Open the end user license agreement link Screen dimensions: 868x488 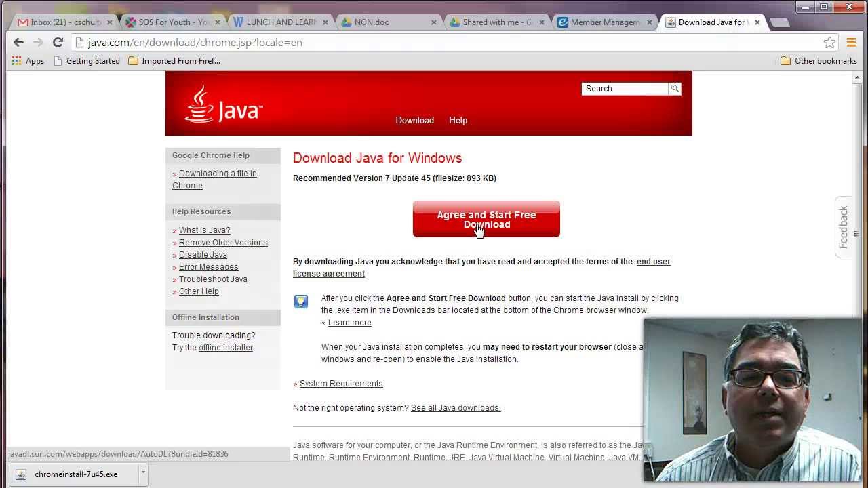(x=481, y=267)
